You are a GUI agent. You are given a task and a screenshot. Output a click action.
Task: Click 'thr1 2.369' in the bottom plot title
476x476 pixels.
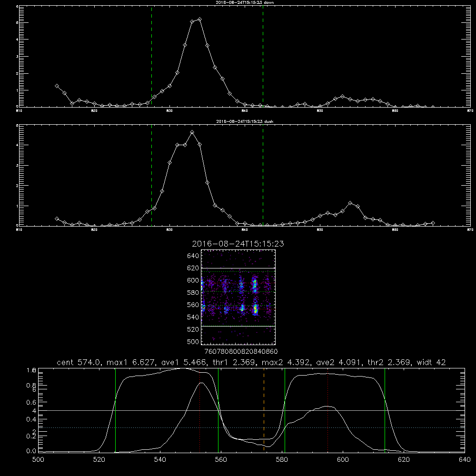(235, 362)
